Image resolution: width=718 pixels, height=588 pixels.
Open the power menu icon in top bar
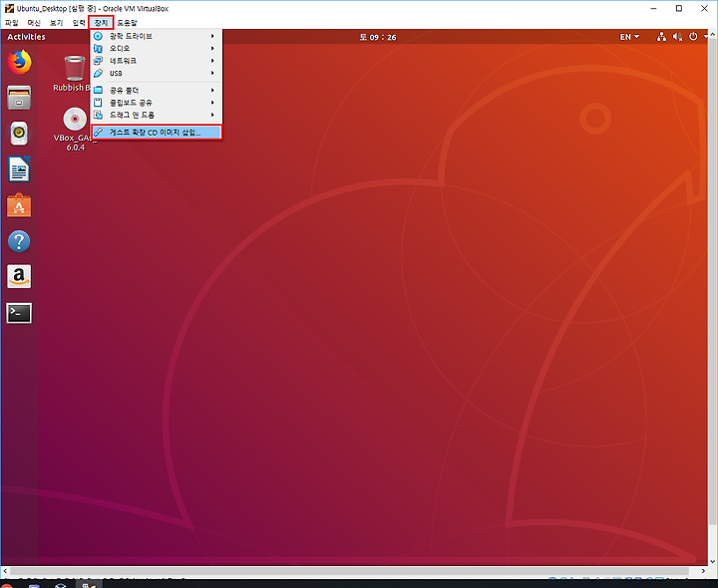pos(693,37)
